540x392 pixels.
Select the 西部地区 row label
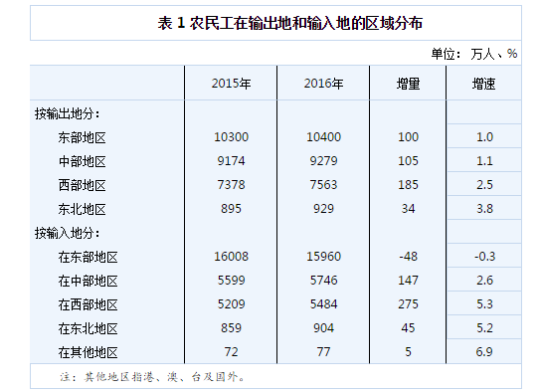tap(82, 185)
